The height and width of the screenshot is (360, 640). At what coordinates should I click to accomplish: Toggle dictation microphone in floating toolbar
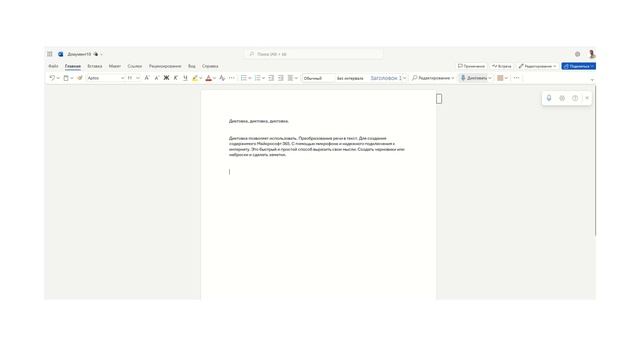point(549,98)
